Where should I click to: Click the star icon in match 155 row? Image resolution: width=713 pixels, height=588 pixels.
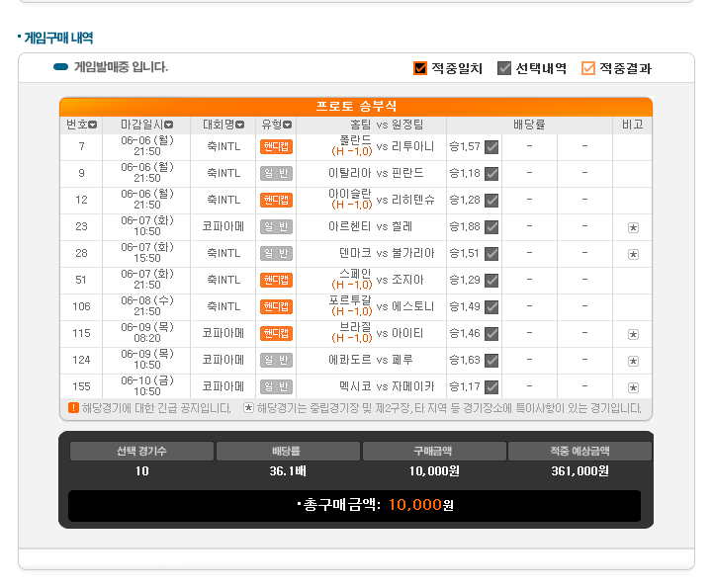(633, 388)
